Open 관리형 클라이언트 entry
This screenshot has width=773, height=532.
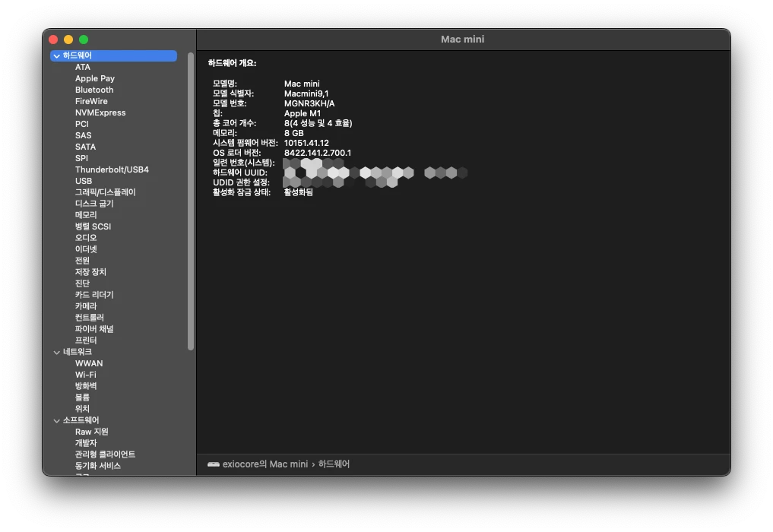click(105, 454)
